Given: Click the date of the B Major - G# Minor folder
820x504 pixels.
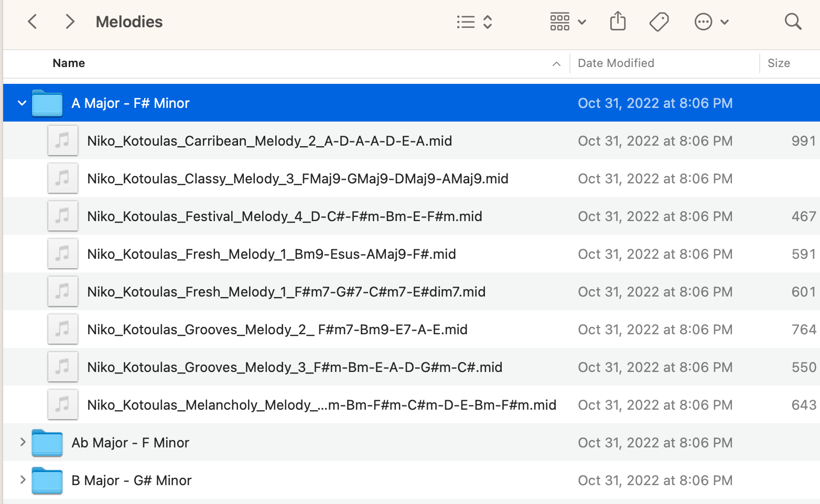Looking at the screenshot, I should pos(655,480).
